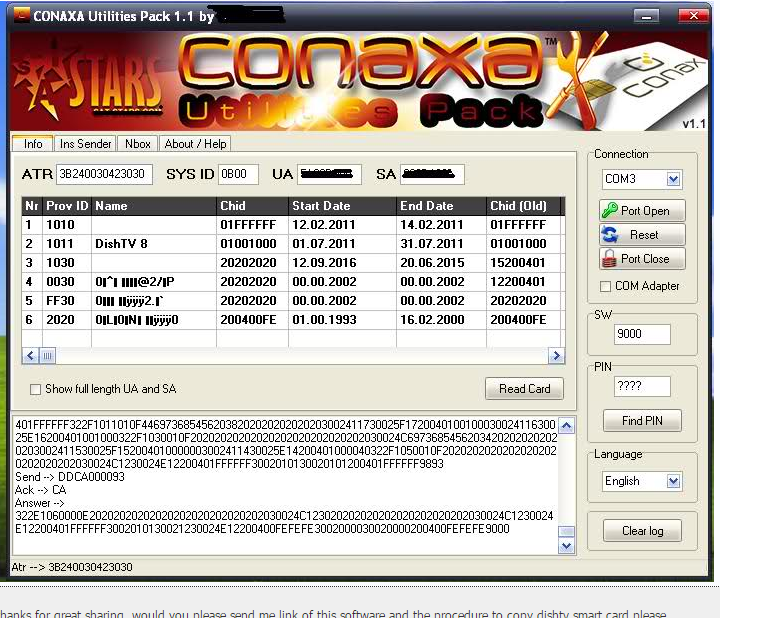This screenshot has width=768, height=618.
Task: Click the UA input field
Action: click(x=329, y=174)
